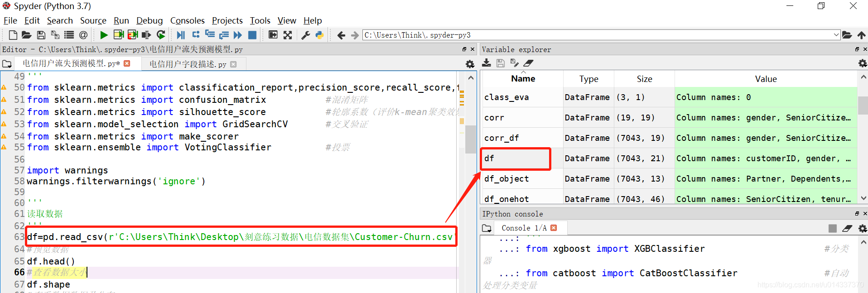Image resolution: width=868 pixels, height=293 pixels.
Task: Sort variables by Value column header
Action: (766, 79)
